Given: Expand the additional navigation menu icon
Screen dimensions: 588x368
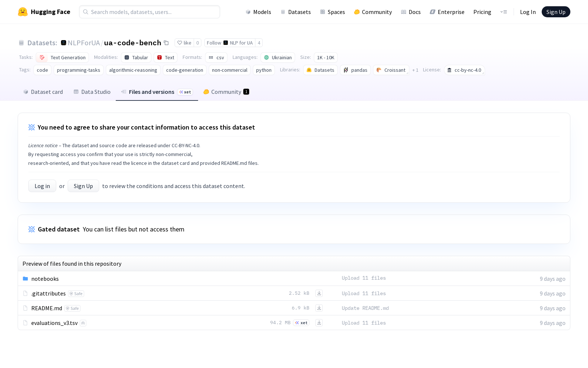Looking at the screenshot, I should click(503, 12).
